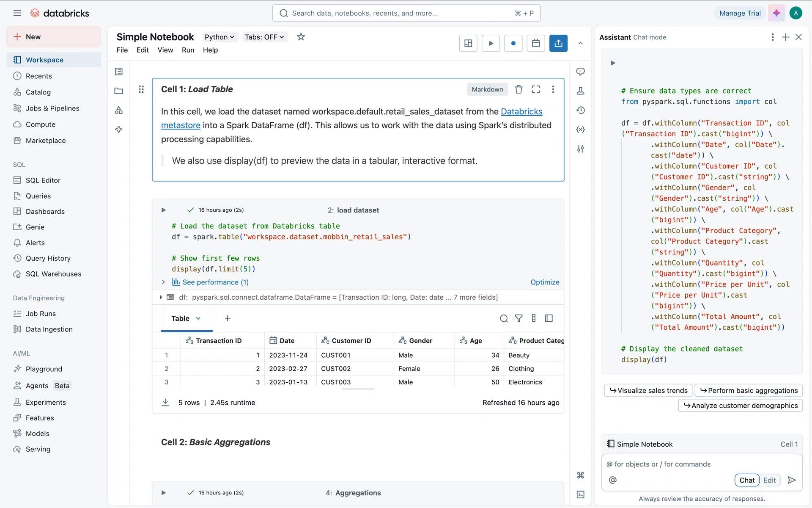Open the comments panel icon
The height and width of the screenshot is (508, 812).
click(580, 72)
